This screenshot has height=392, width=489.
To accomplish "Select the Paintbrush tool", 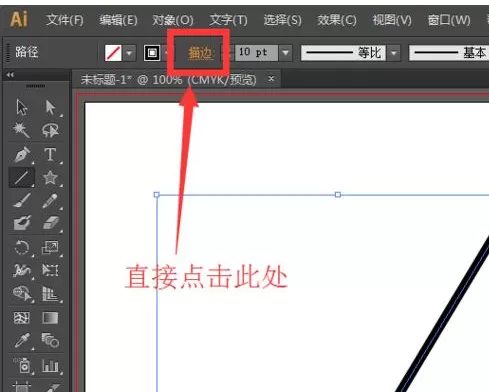I will (x=22, y=200).
